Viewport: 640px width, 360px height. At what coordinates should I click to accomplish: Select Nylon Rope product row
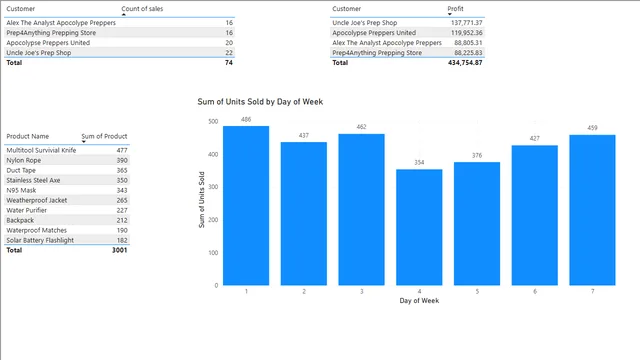click(67, 160)
